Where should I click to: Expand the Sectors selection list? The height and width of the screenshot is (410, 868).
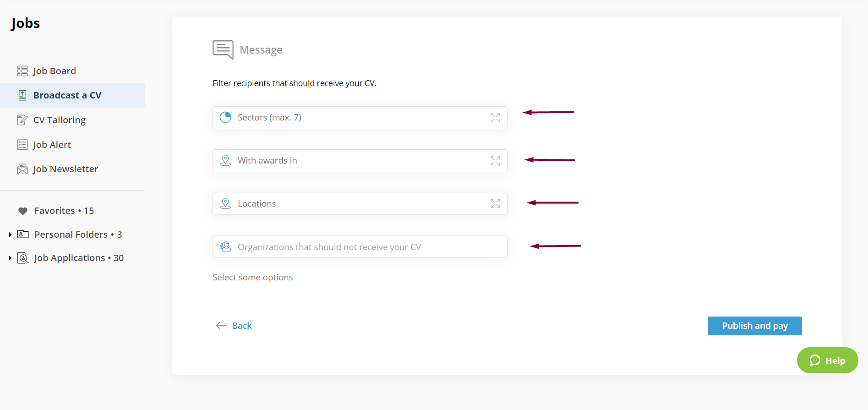[495, 118]
